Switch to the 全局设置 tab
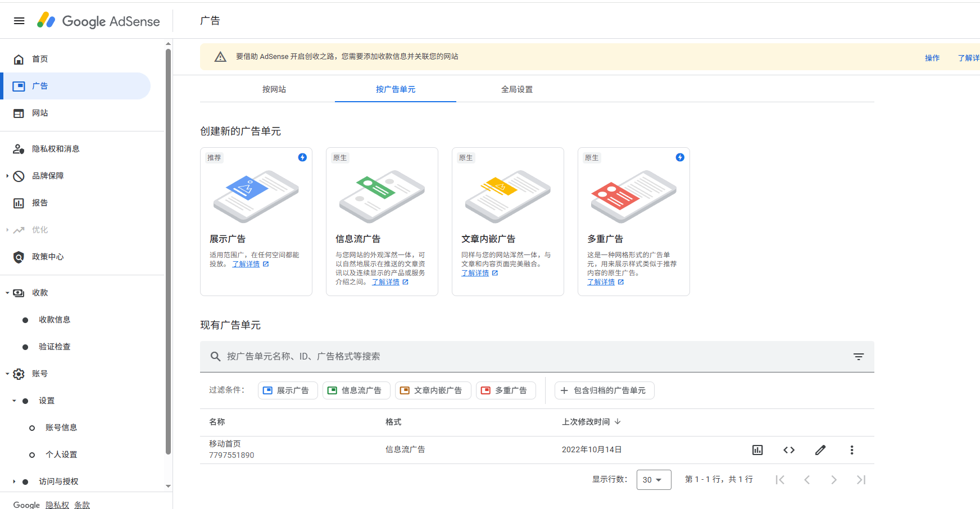The height and width of the screenshot is (509, 980). pos(517,89)
